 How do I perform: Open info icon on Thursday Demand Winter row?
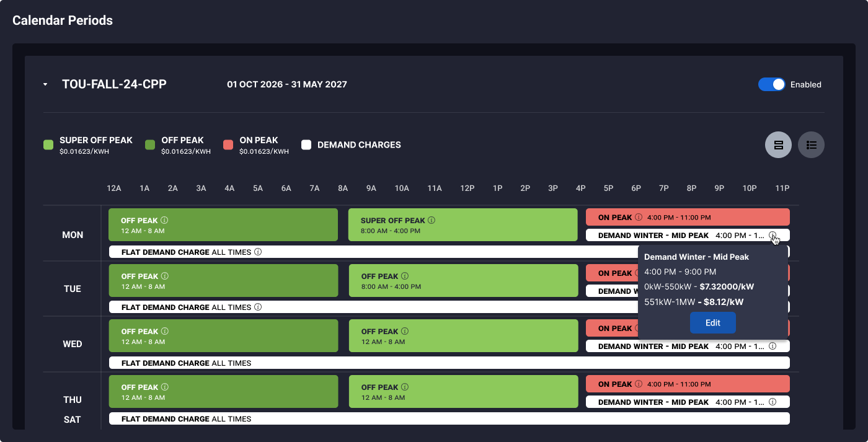click(x=773, y=402)
